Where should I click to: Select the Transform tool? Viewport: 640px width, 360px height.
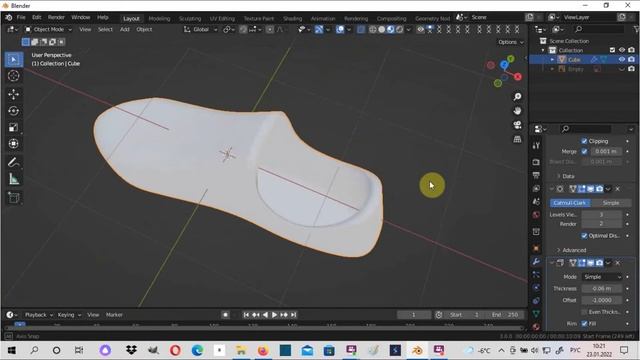tap(13, 144)
